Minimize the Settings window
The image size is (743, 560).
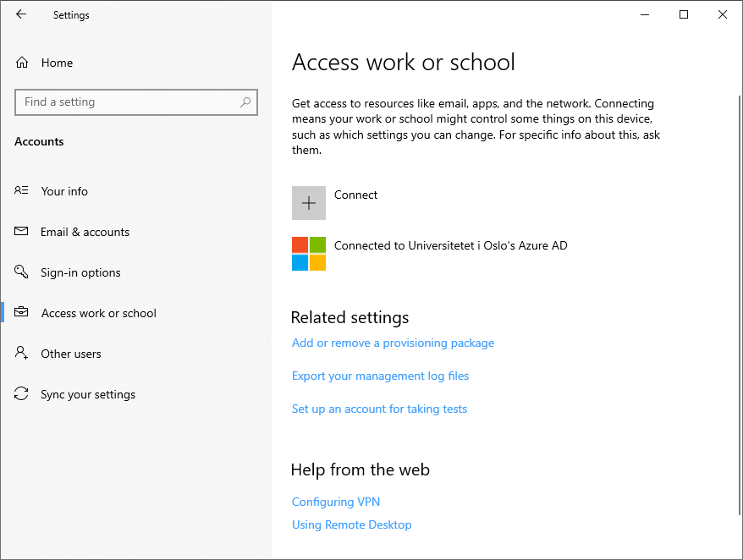pyautogui.click(x=645, y=14)
